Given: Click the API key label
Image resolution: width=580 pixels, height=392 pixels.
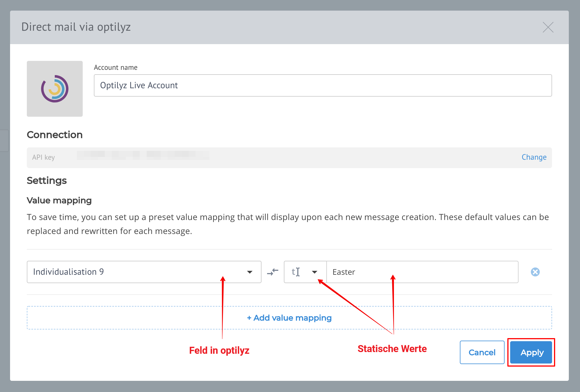Looking at the screenshot, I should 43,157.
